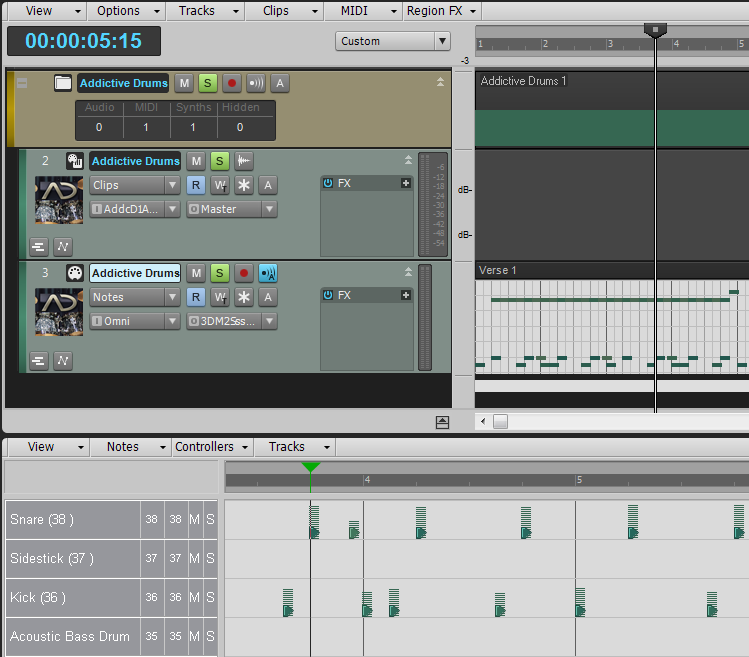Arm record on track 3
749x657 pixels.
coord(244,273)
